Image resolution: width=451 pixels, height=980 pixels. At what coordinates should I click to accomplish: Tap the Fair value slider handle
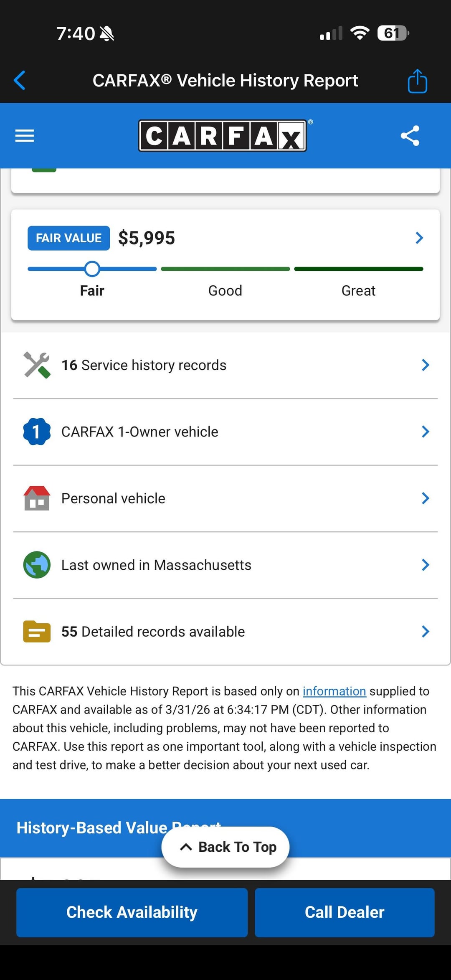92,269
